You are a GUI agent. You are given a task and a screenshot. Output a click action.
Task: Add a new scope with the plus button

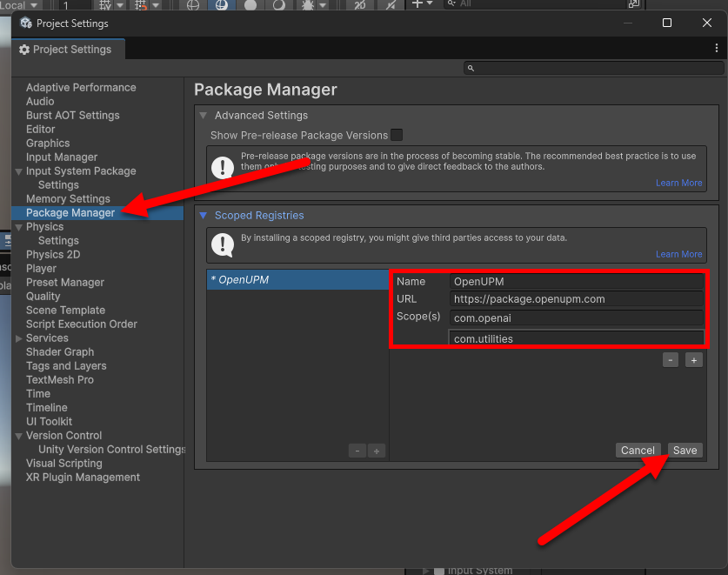693,360
